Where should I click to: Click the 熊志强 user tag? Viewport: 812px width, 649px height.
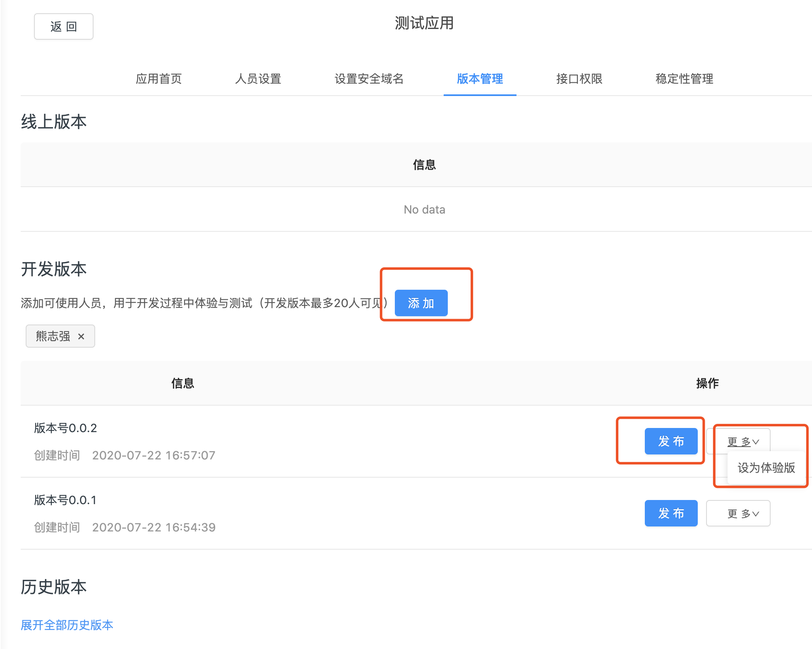coord(53,336)
